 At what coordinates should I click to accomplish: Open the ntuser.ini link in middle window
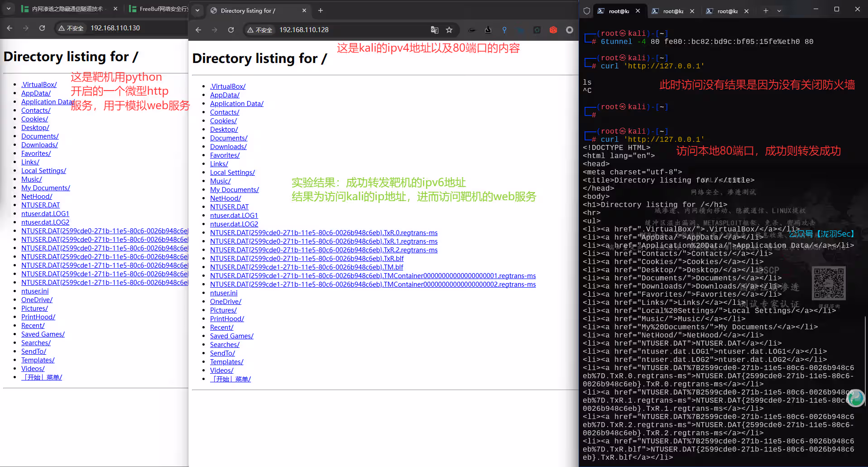click(x=224, y=293)
